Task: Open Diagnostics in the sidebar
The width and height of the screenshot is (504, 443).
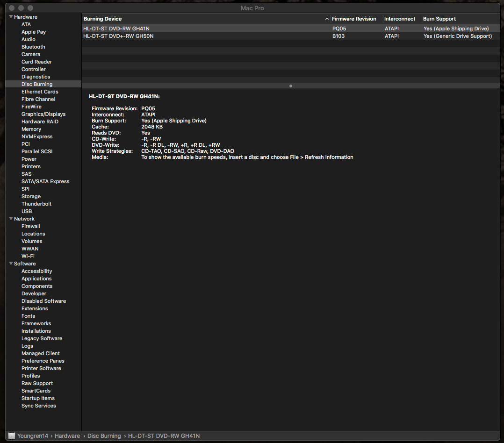Action: coord(36,77)
